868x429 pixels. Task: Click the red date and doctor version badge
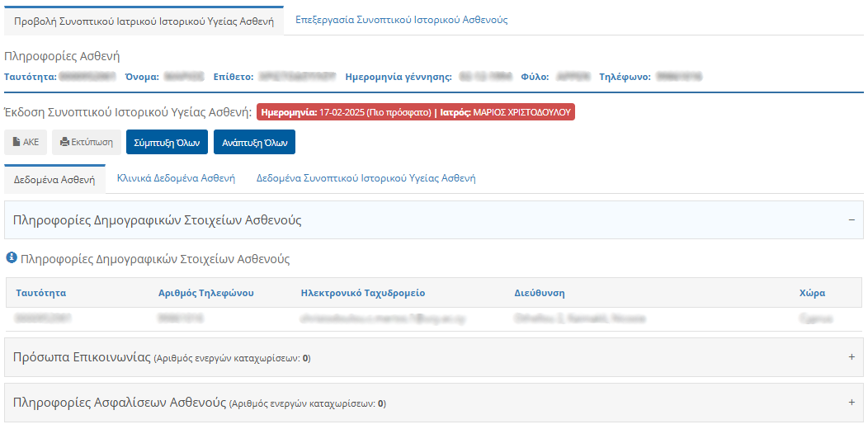pyautogui.click(x=416, y=112)
